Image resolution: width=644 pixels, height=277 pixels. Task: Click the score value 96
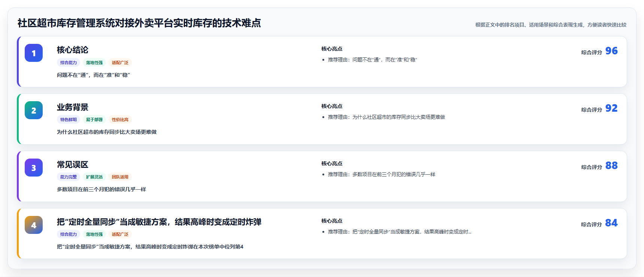click(611, 51)
